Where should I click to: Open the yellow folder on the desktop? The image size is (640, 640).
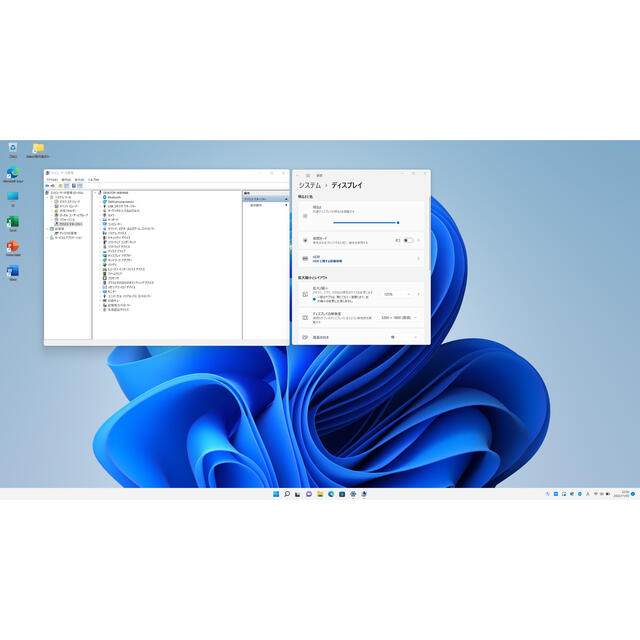pos(38,148)
